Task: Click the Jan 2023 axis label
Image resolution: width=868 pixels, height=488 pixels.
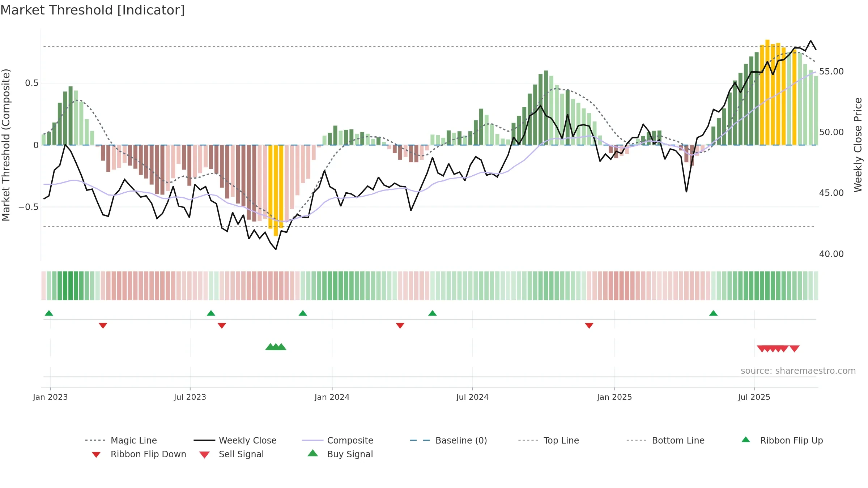Action: pos(50,397)
